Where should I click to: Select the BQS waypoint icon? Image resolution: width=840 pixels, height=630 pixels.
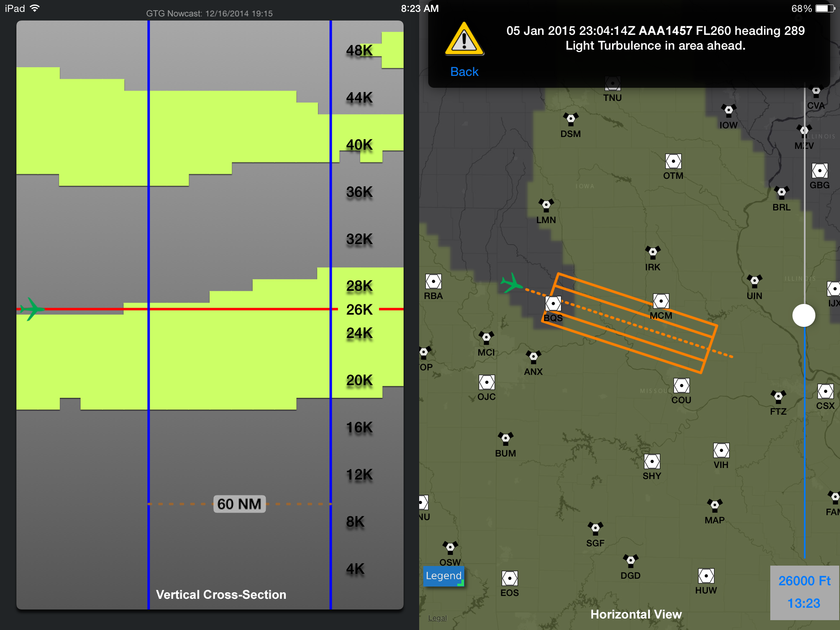click(x=553, y=304)
